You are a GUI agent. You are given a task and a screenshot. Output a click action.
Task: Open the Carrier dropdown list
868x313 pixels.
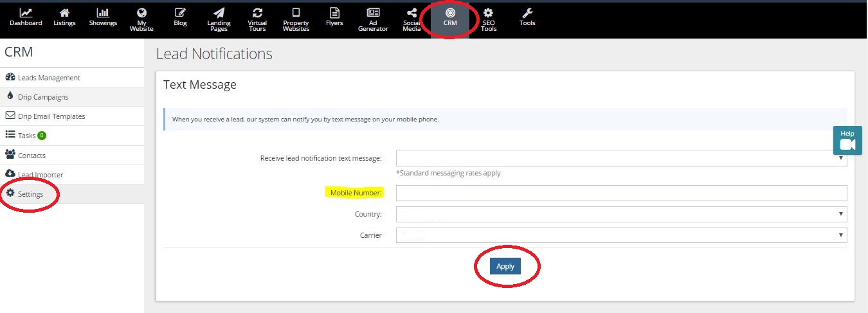[620, 235]
